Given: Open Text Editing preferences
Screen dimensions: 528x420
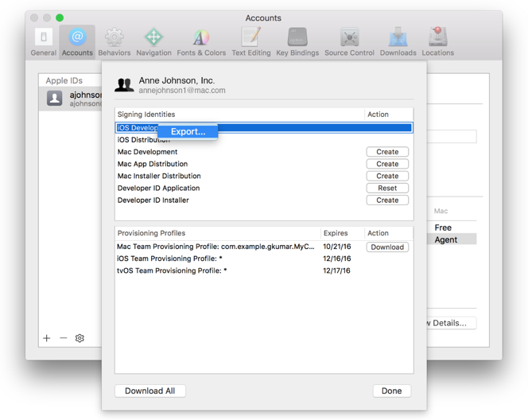Looking at the screenshot, I should pos(251,42).
